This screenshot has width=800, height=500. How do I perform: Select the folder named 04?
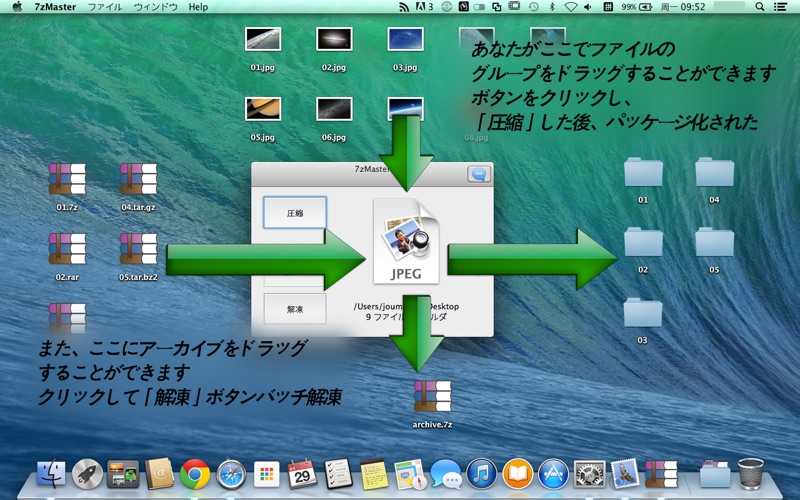click(x=714, y=172)
